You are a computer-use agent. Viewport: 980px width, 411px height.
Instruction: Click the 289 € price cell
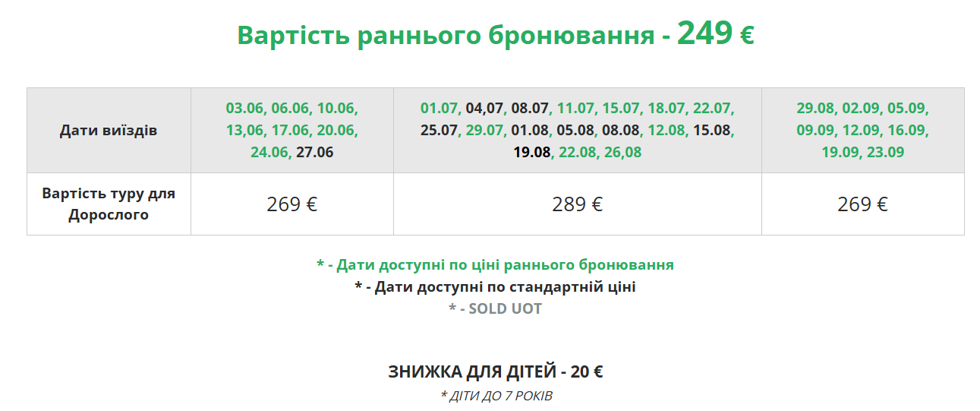click(578, 204)
